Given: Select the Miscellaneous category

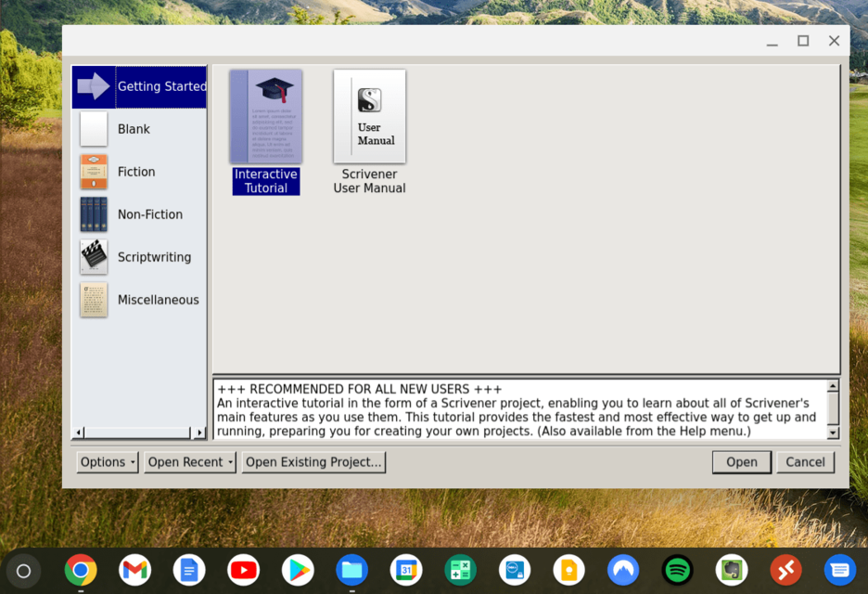Looking at the screenshot, I should 139,300.
